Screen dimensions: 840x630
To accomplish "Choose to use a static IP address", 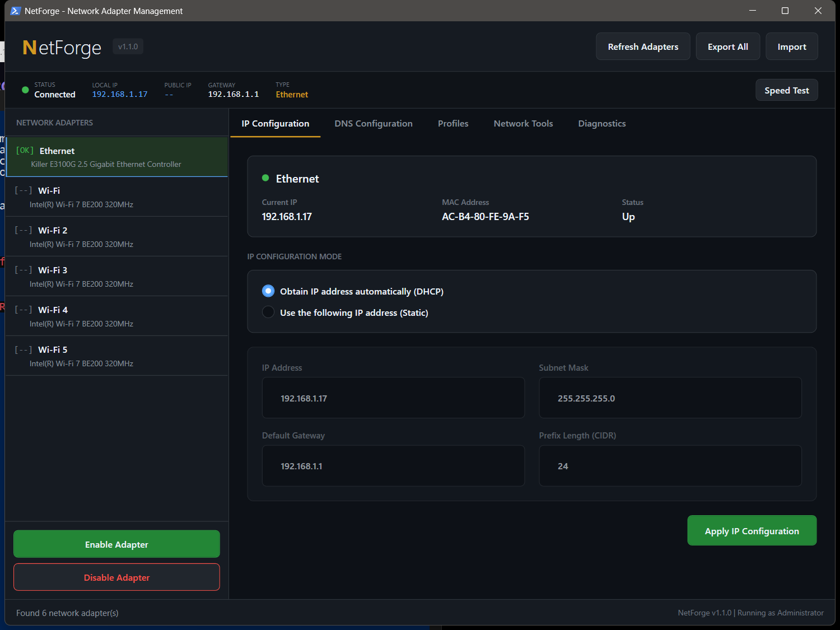I will 268,312.
